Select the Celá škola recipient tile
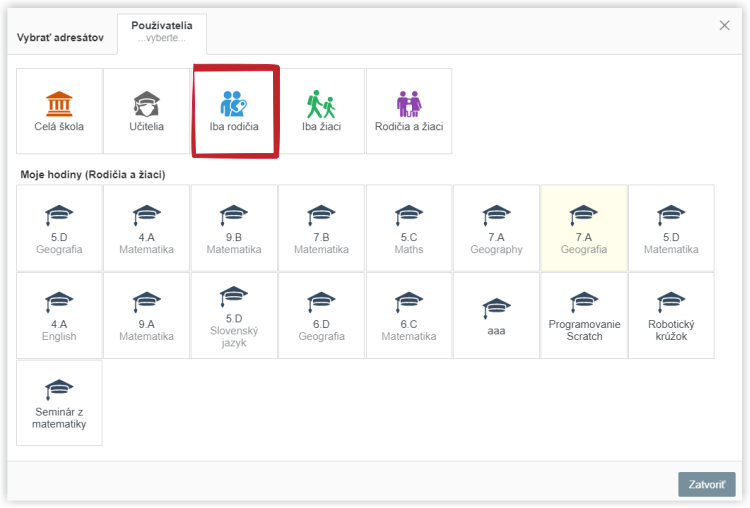750x508 pixels. [x=59, y=111]
